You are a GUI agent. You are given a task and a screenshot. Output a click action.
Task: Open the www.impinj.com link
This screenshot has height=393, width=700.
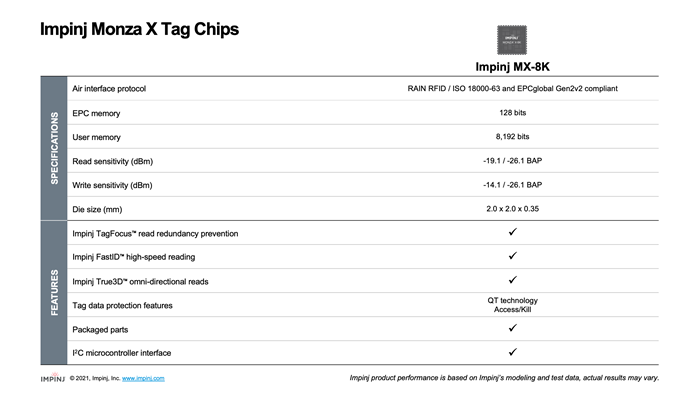[143, 378]
